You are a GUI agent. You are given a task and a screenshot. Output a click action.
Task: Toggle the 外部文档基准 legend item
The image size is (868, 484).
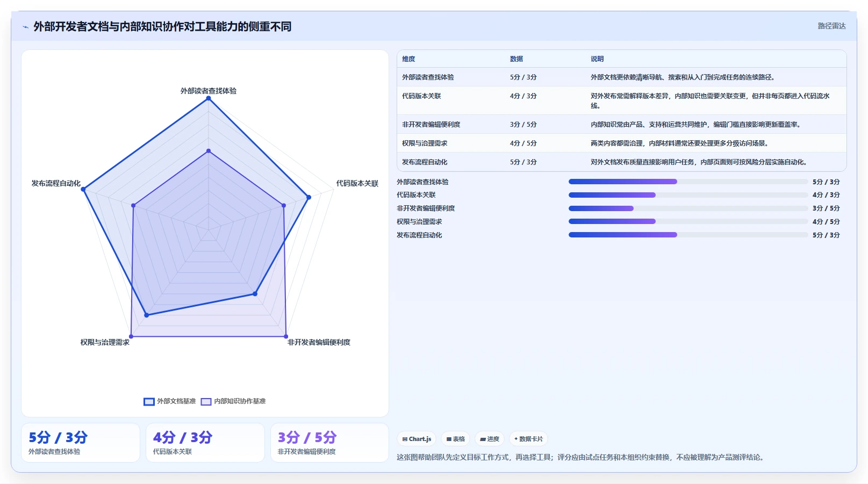point(170,401)
